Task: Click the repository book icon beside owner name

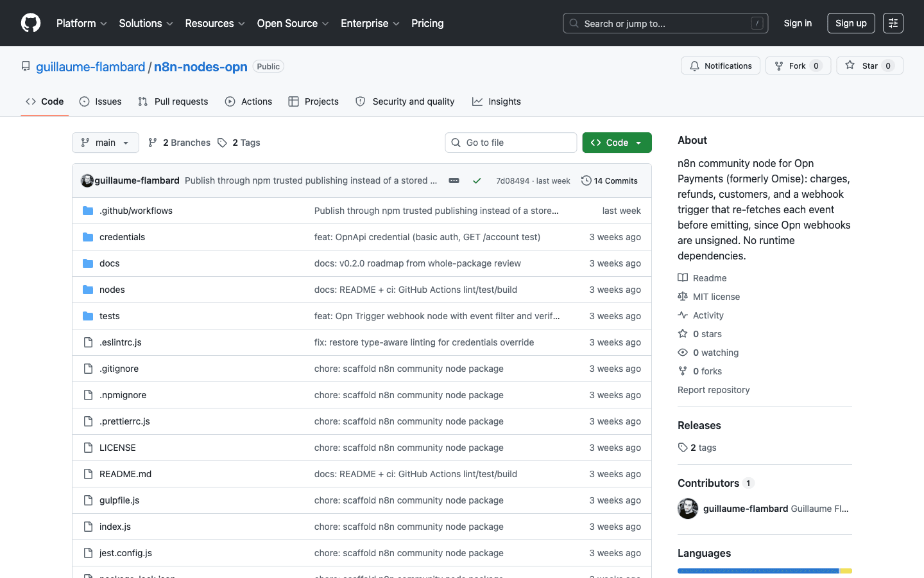Action: coord(26,66)
